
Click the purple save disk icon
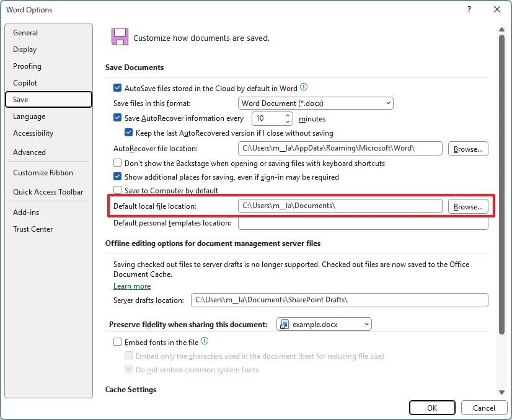tap(120, 37)
